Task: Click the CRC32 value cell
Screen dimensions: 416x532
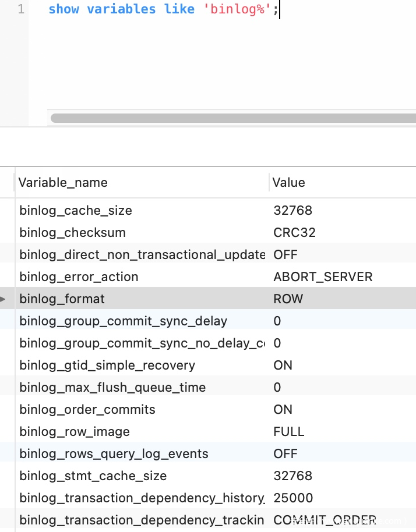Action: click(x=294, y=232)
